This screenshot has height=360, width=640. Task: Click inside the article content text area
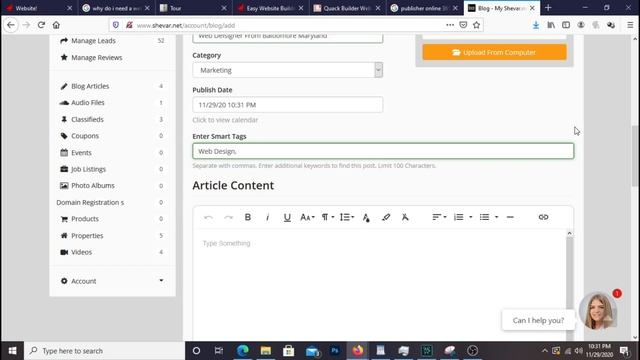tap(380, 284)
